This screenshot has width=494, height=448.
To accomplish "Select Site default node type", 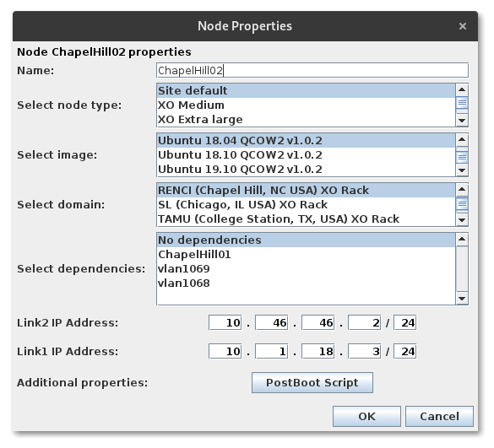I will pos(306,90).
